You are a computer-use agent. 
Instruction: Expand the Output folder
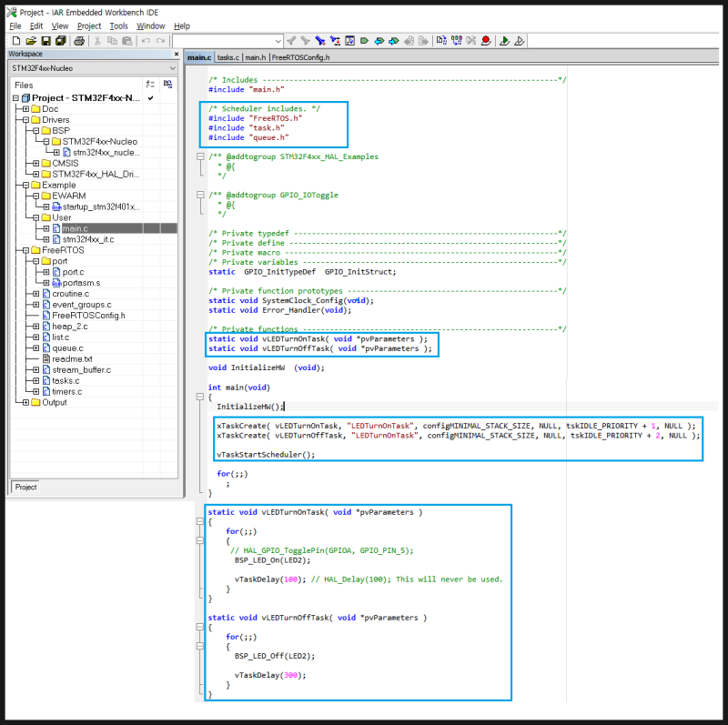(26, 402)
